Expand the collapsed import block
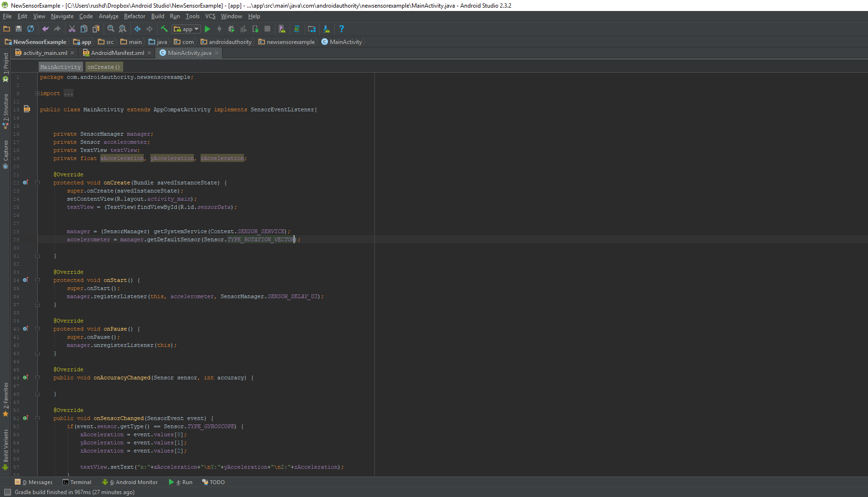The width and height of the screenshot is (868, 497). click(37, 94)
